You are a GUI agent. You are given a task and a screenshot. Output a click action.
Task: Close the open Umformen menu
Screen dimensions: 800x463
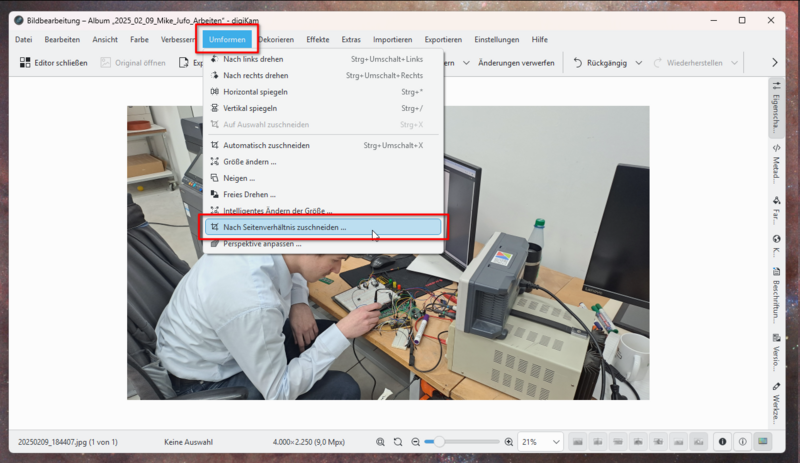pyautogui.click(x=227, y=39)
